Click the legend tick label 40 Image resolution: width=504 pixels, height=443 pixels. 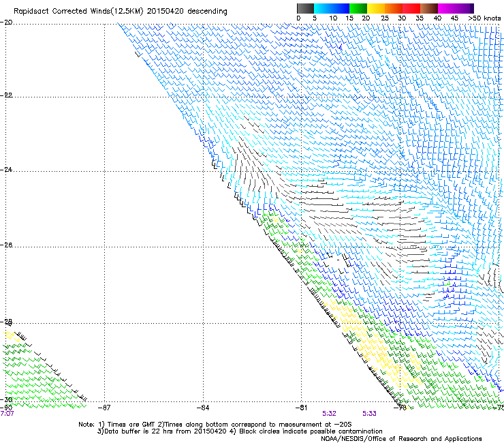tap(437, 18)
